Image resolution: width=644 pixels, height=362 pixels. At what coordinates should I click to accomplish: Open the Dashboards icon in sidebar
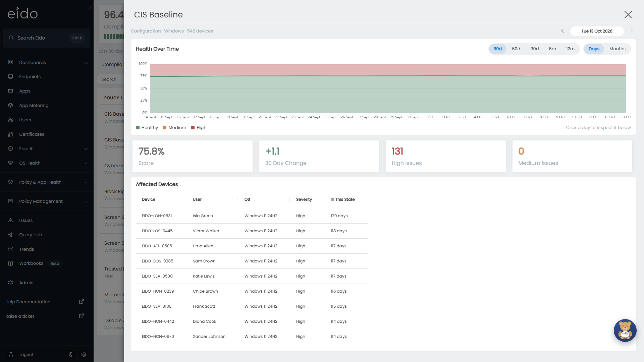[x=10, y=62]
